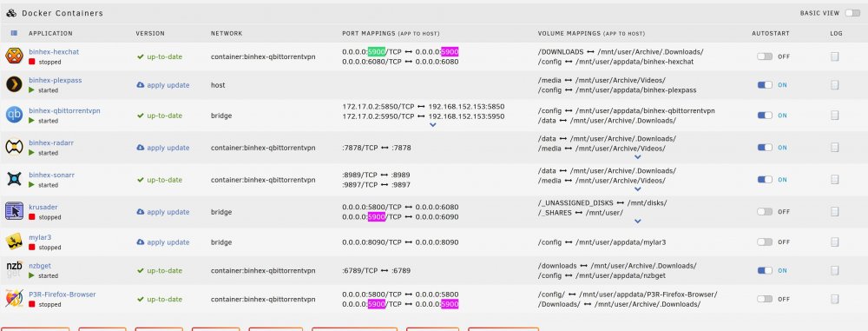Open the log icon for P3R-Firefox-Browser
Image resolution: width=868 pixels, height=331 pixels.
pyautogui.click(x=834, y=299)
